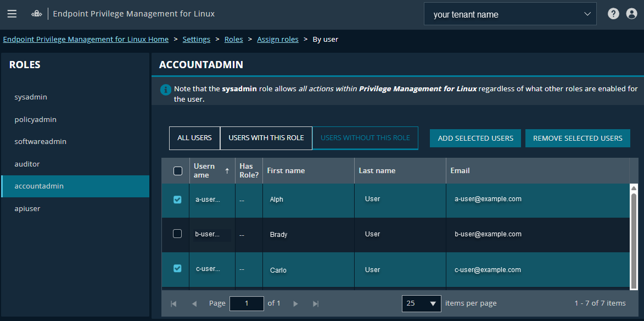
Task: Open the Assign roles breadcrumb link
Action: point(278,40)
